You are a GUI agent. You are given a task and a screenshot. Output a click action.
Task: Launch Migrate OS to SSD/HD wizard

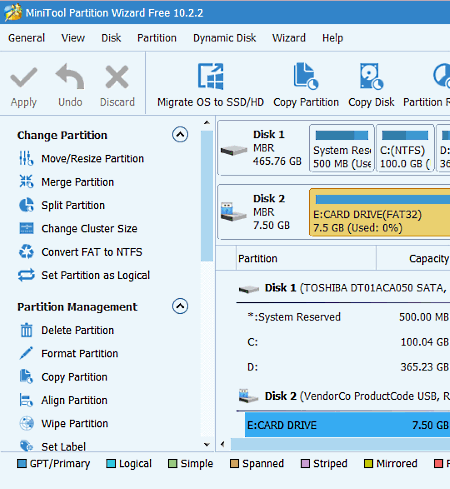tap(210, 85)
